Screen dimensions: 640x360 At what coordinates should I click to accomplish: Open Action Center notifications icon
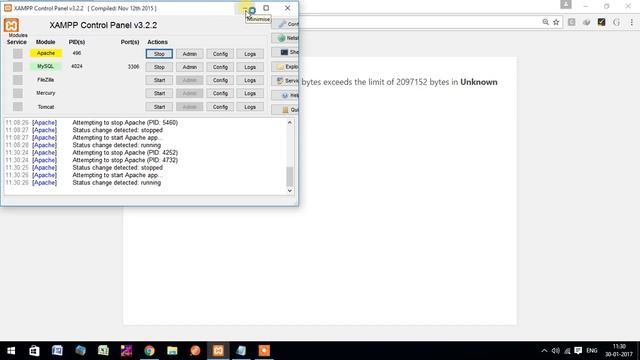coord(578,351)
